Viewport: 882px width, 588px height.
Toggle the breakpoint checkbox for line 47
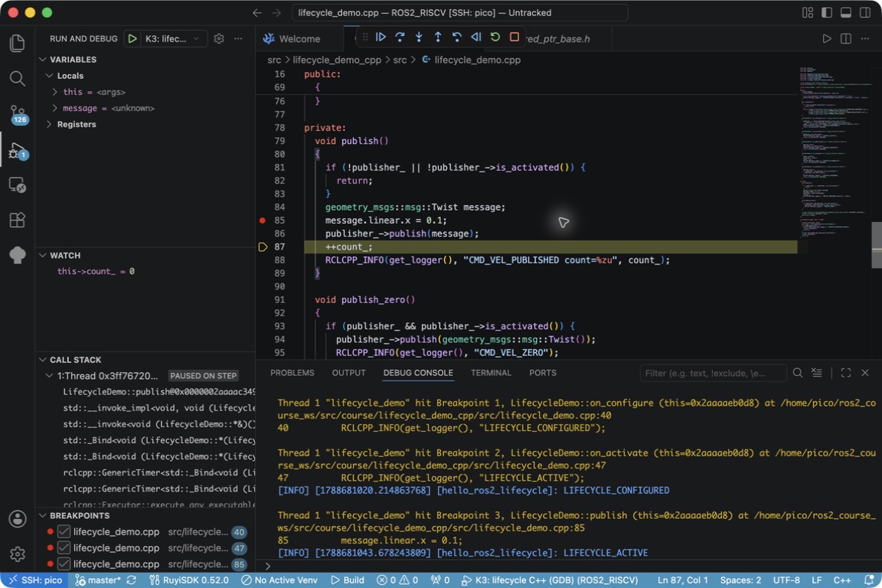[x=64, y=547]
